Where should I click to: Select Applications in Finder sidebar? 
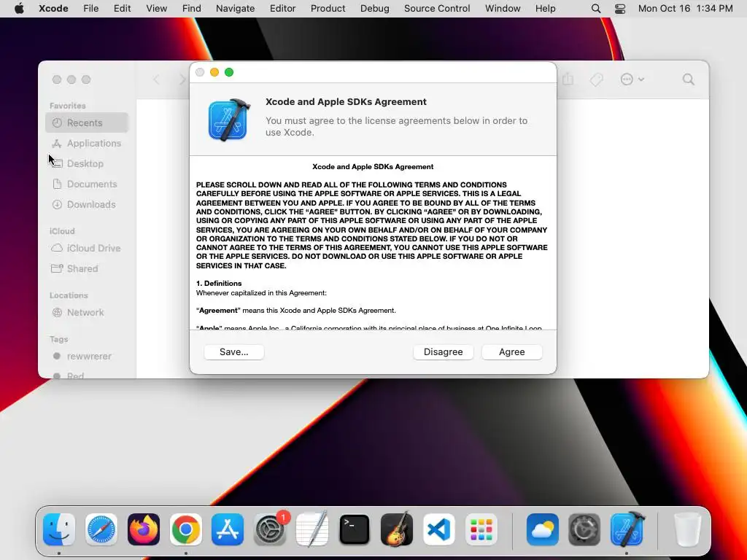(x=88, y=144)
